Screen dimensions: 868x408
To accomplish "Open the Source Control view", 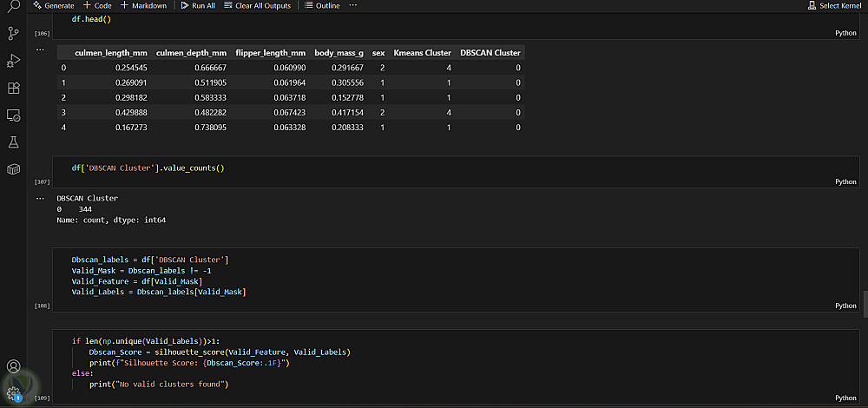I will coord(13,34).
